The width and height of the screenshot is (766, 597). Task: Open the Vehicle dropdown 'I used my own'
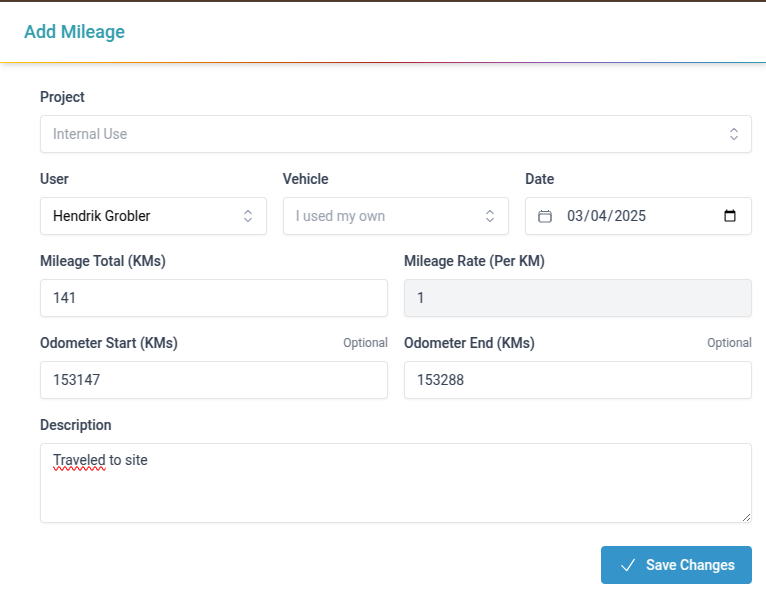tap(395, 216)
